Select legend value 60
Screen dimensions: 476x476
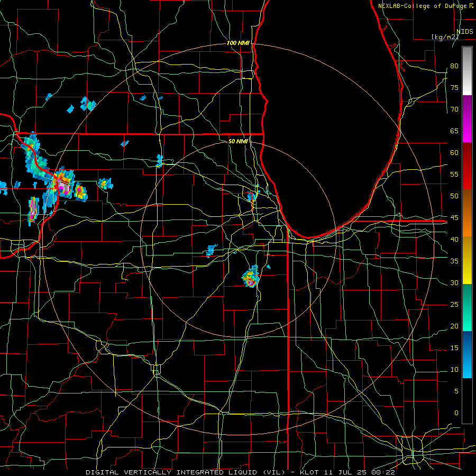click(x=454, y=153)
